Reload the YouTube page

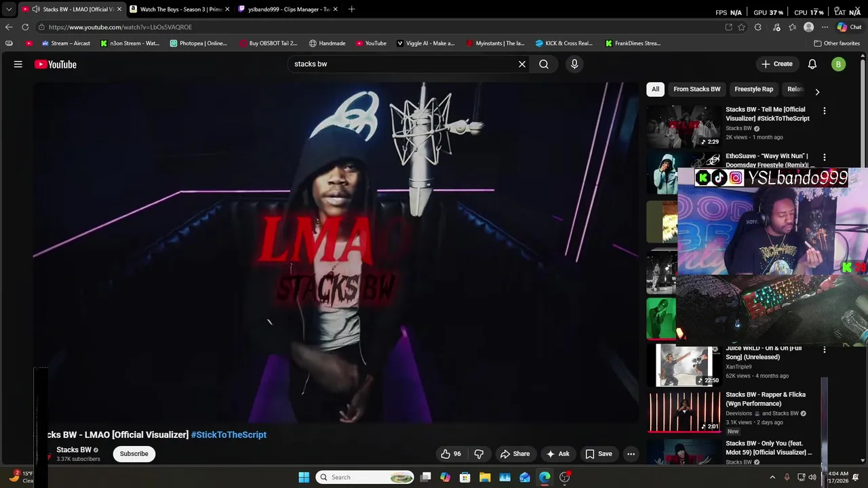[25, 27]
